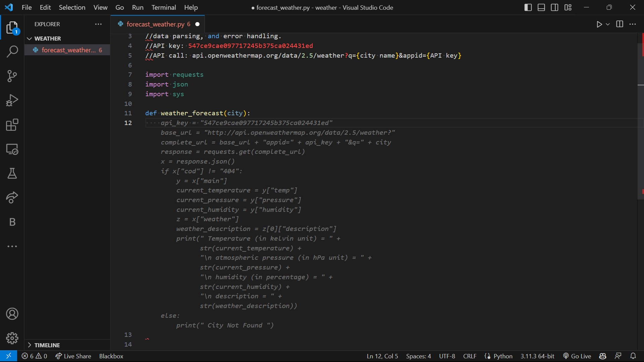The image size is (644, 362).
Task: Open Live Share from the status bar
Action: 73,356
